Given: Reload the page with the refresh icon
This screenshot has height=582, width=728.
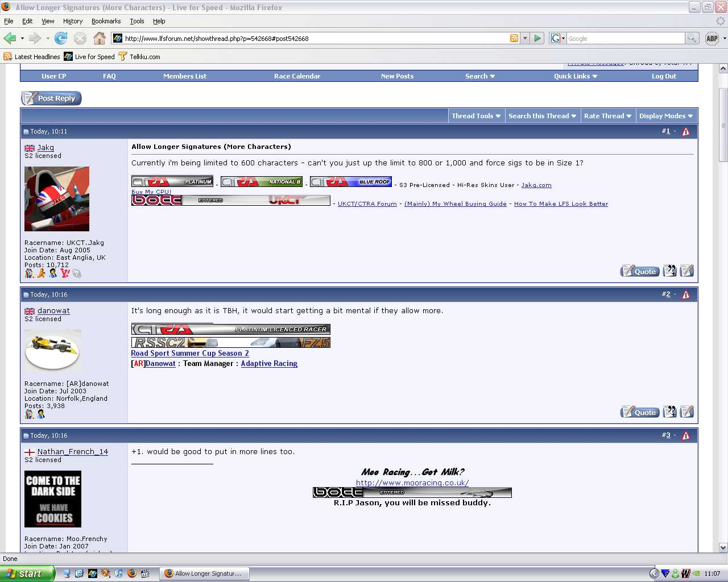Looking at the screenshot, I should coord(61,39).
